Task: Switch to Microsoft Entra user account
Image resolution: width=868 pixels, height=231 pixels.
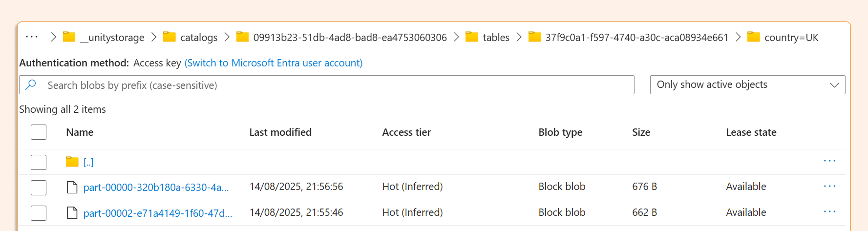Action: 273,63
